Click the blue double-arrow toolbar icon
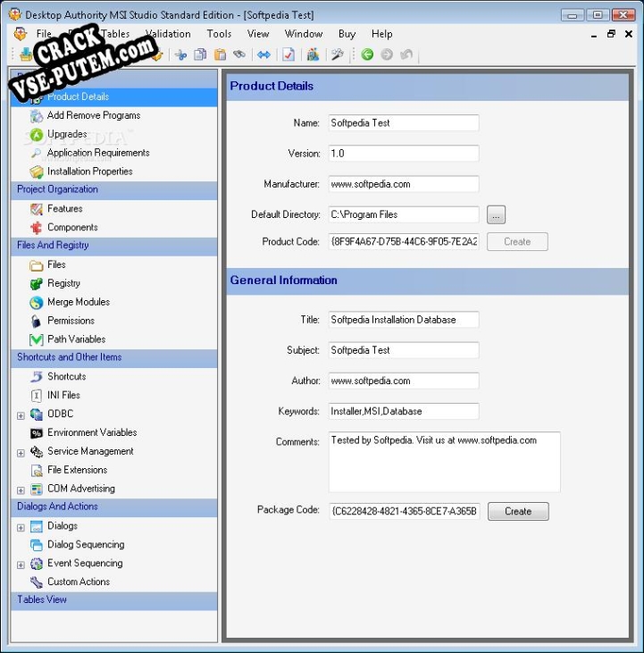Image resolution: width=644 pixels, height=653 pixels. click(x=263, y=54)
